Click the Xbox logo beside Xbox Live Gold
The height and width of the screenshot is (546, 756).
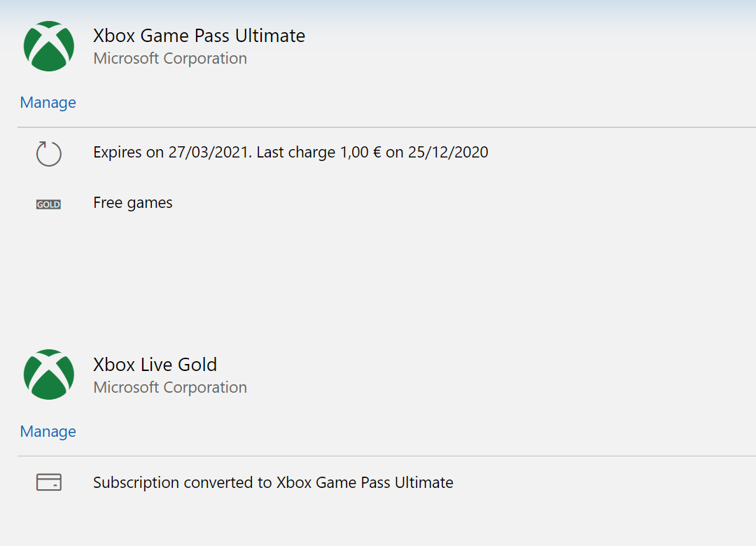(49, 375)
